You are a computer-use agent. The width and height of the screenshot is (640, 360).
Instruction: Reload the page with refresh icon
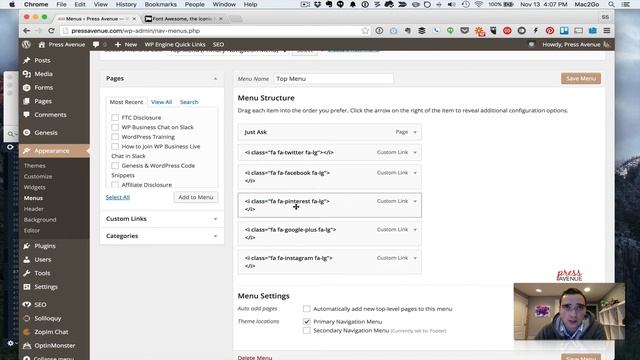pos(51,31)
